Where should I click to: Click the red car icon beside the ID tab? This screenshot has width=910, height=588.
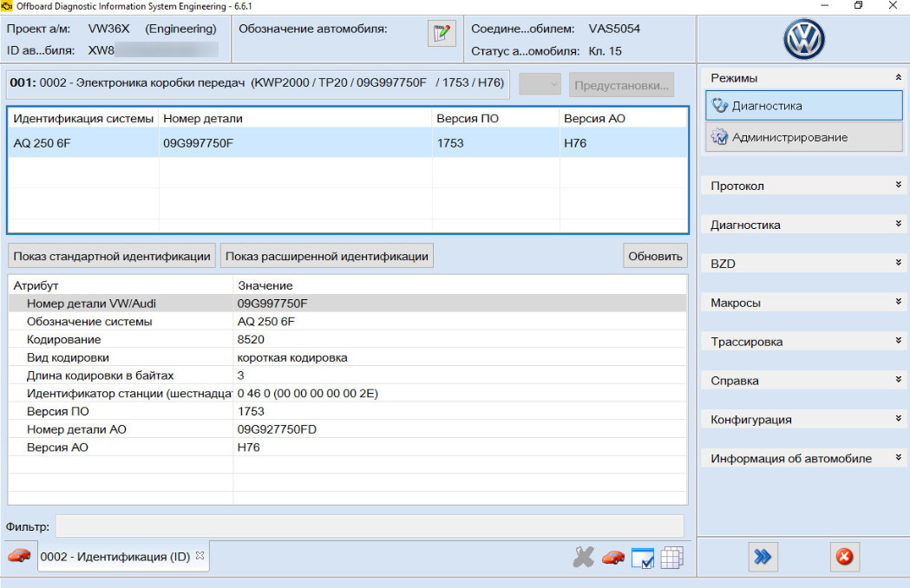click(19, 556)
